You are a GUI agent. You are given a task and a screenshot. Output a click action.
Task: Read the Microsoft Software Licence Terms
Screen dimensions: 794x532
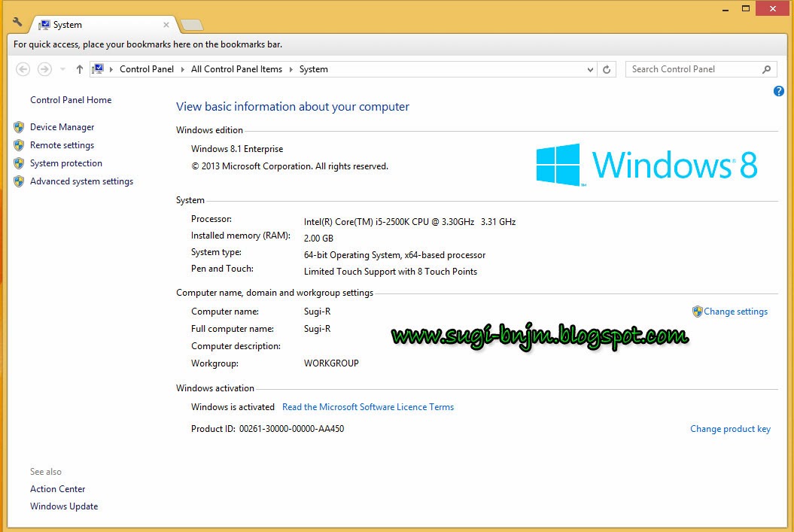point(368,407)
